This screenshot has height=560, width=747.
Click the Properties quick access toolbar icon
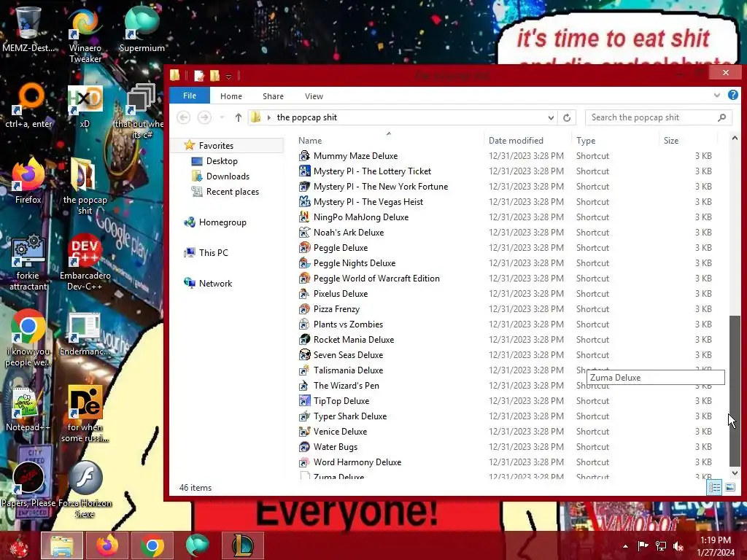pos(199,75)
